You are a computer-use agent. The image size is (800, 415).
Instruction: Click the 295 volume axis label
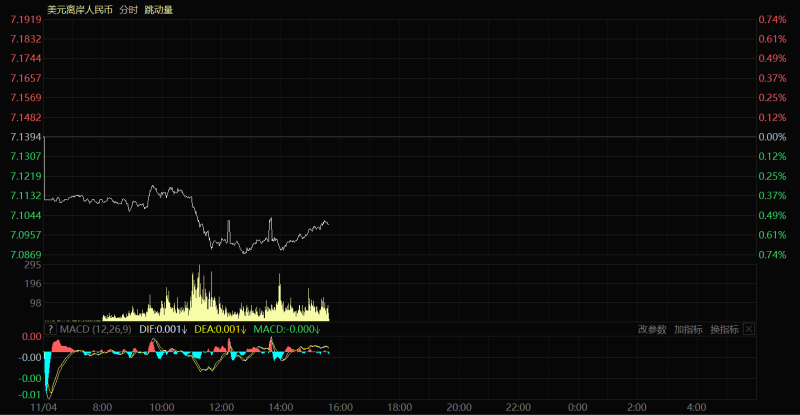pos(33,265)
